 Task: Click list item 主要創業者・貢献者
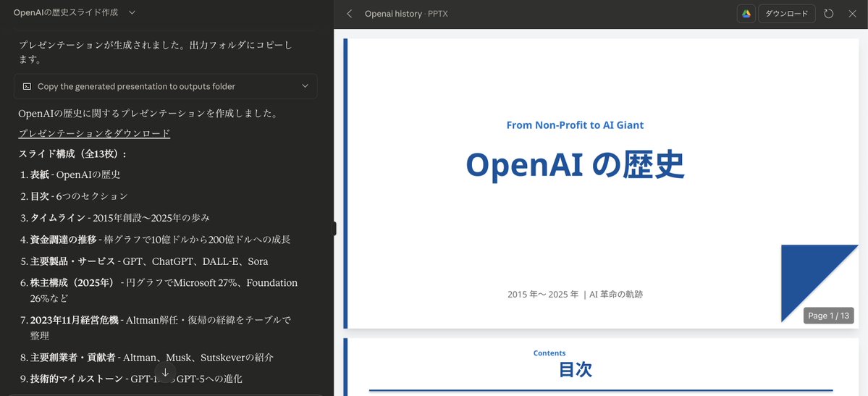pos(152,358)
